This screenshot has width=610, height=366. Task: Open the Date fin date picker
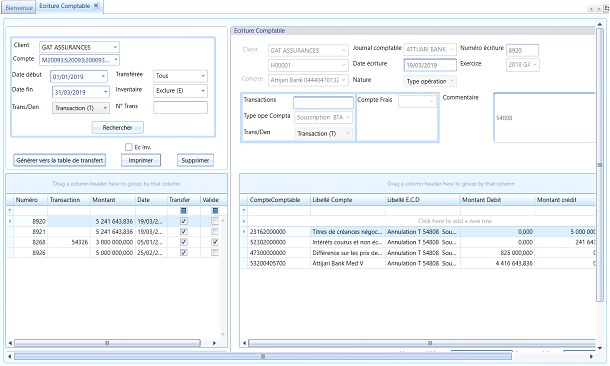(x=105, y=92)
